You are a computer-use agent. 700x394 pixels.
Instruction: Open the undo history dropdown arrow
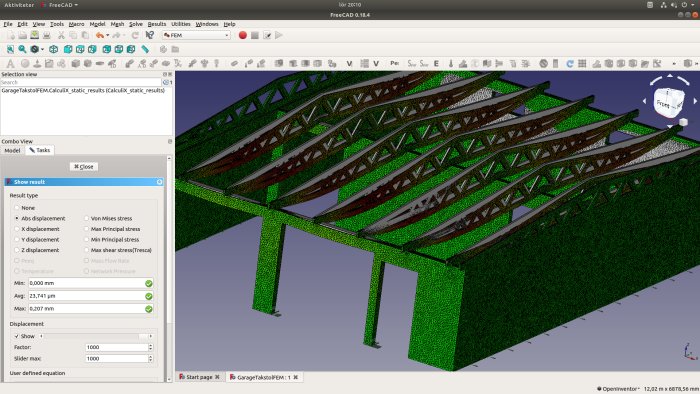[108, 36]
